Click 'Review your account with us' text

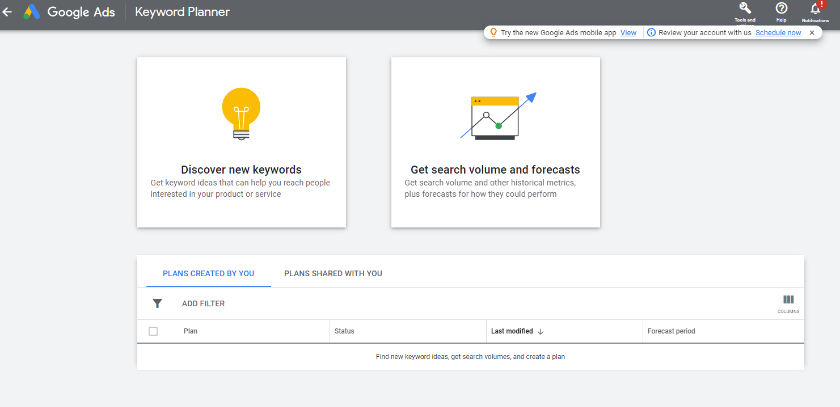[705, 33]
